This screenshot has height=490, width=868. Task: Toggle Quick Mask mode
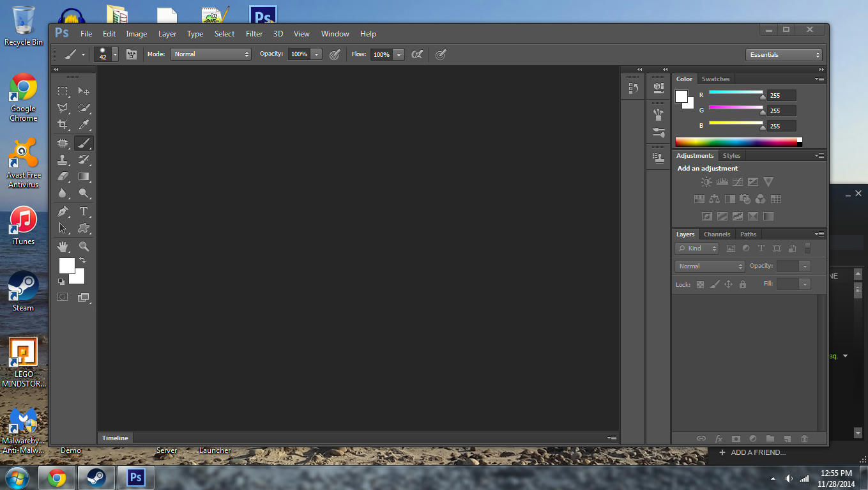coord(63,297)
